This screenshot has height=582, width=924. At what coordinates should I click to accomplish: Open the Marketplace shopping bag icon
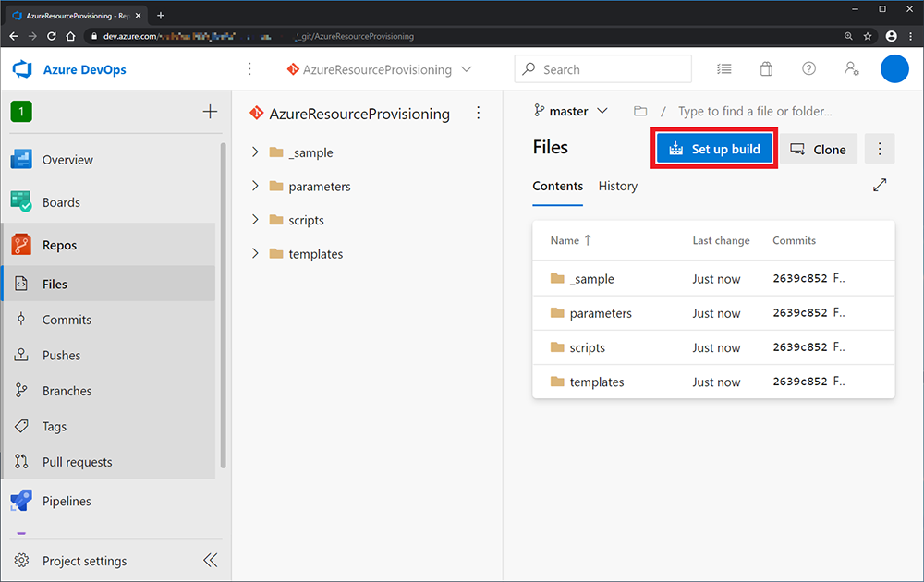point(766,69)
